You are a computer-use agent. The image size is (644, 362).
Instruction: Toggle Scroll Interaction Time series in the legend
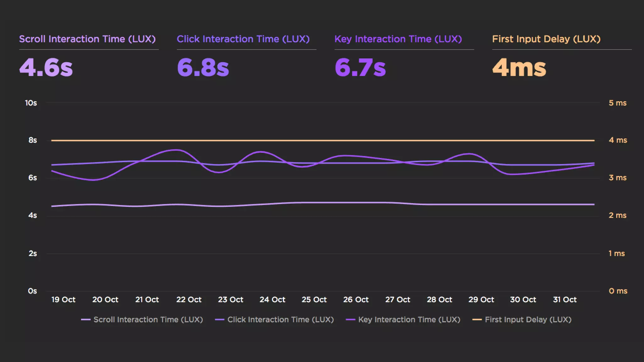[x=148, y=320]
